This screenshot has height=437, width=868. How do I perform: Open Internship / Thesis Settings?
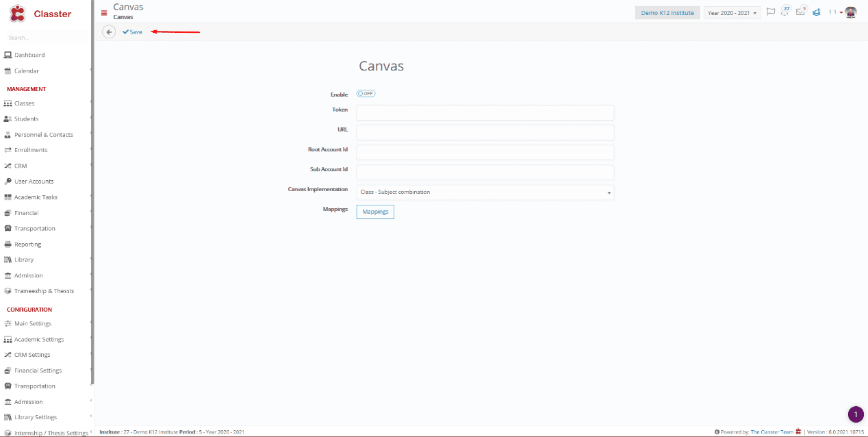[51, 433]
